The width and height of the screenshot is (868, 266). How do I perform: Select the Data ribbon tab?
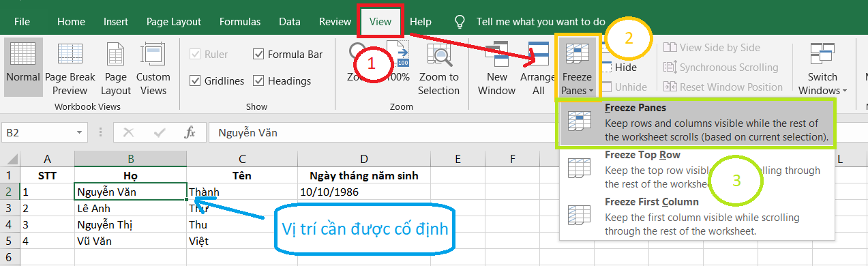tap(290, 21)
